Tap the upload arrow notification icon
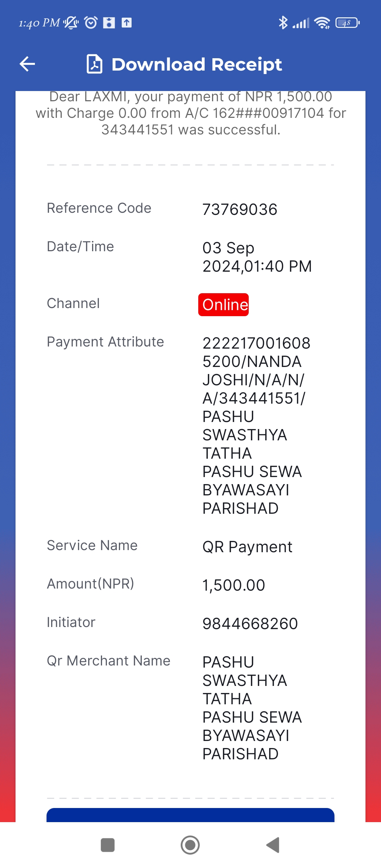This screenshot has width=381, height=868. click(127, 23)
